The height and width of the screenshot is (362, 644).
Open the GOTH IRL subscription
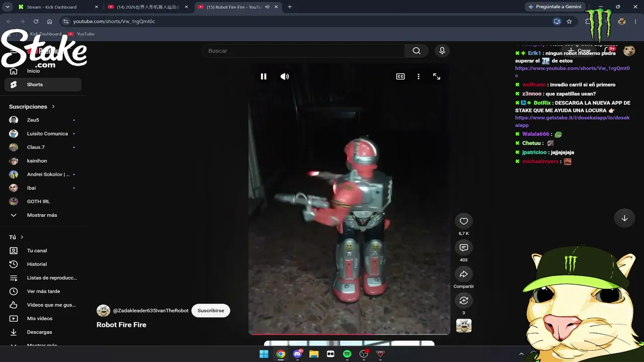pyautogui.click(x=43, y=202)
